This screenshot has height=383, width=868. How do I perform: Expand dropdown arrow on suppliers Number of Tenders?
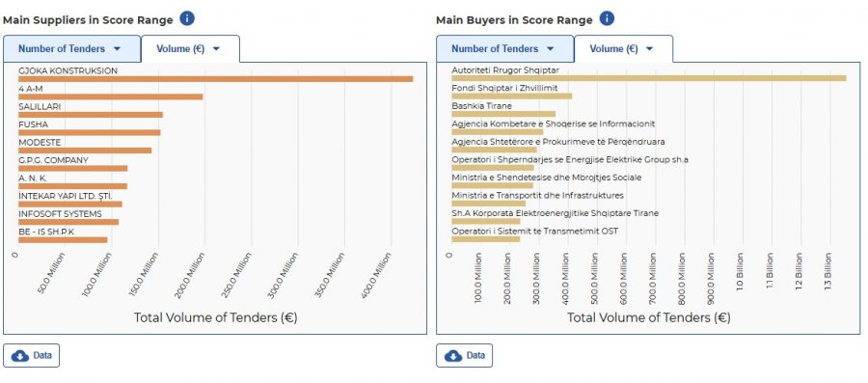117,48
